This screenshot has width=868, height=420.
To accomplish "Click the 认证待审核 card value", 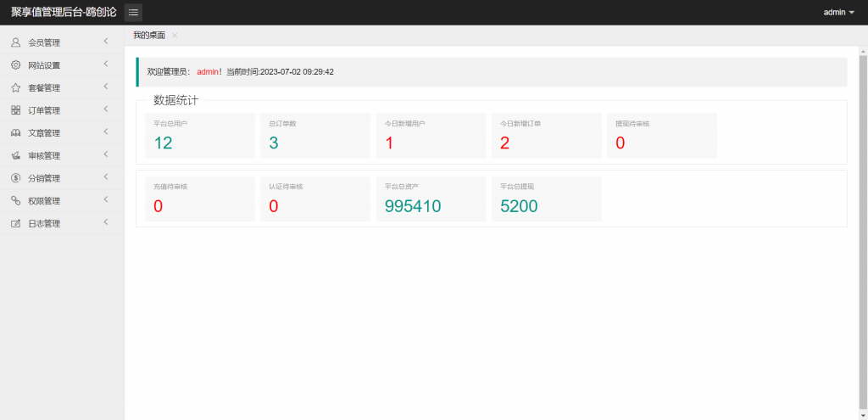I will [274, 206].
